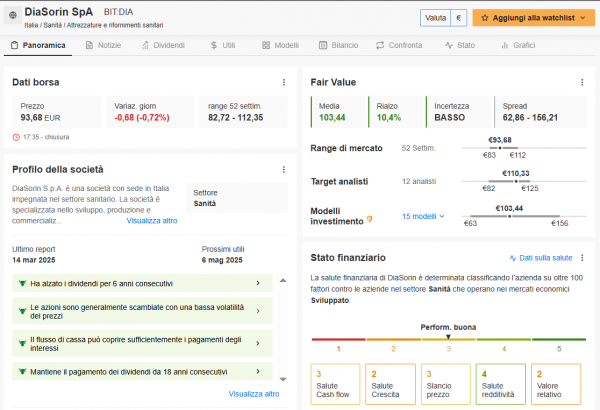Open Dati borsa three-dot menu
This screenshot has width=600, height=410.
(x=284, y=82)
